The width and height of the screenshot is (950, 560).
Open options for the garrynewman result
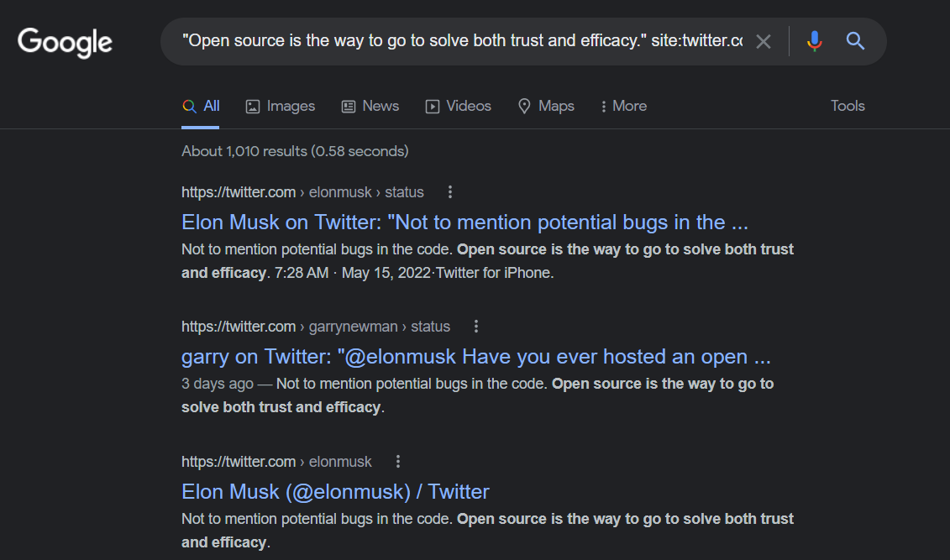tap(476, 327)
